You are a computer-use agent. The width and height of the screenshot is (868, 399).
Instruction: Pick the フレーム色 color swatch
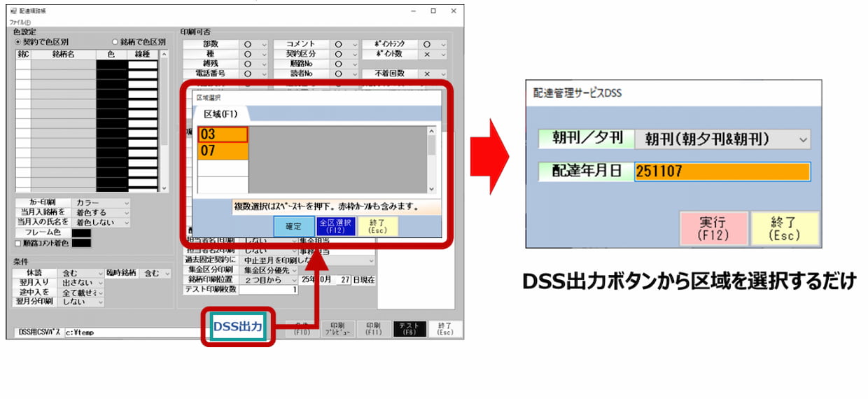[81, 232]
